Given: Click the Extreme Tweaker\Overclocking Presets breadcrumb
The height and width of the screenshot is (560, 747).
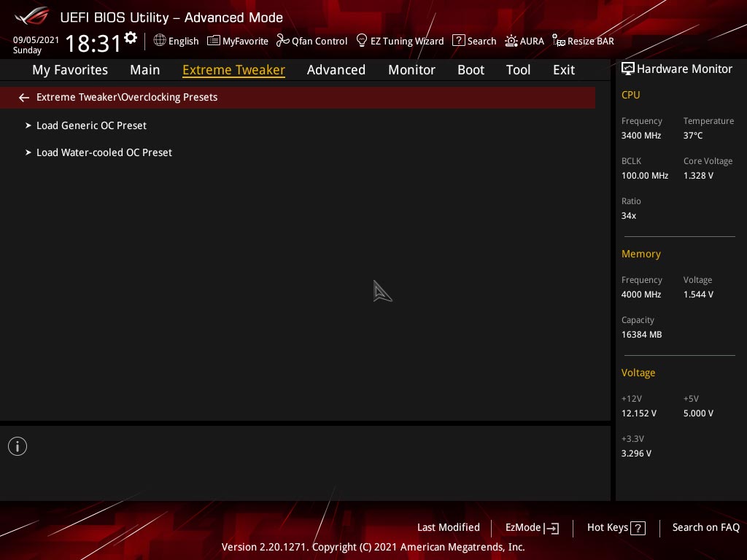Looking at the screenshot, I should (x=127, y=97).
